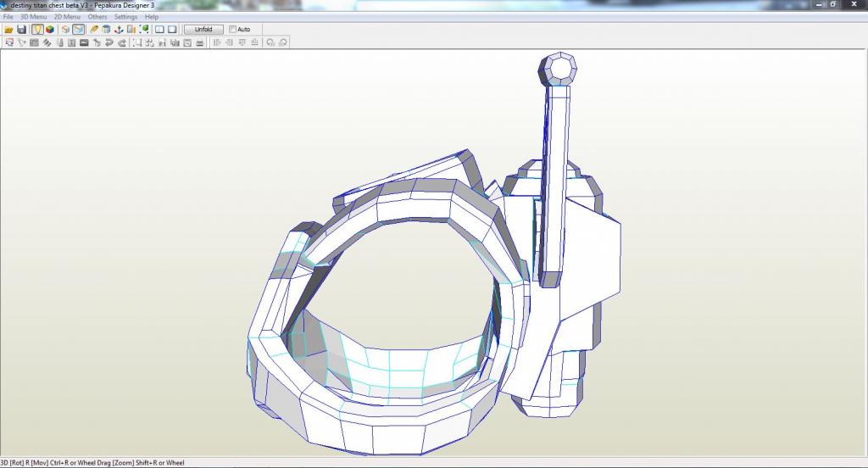Click the blue and orange panel icon
Image resolution: width=868 pixels, height=468 pixels.
131,30
